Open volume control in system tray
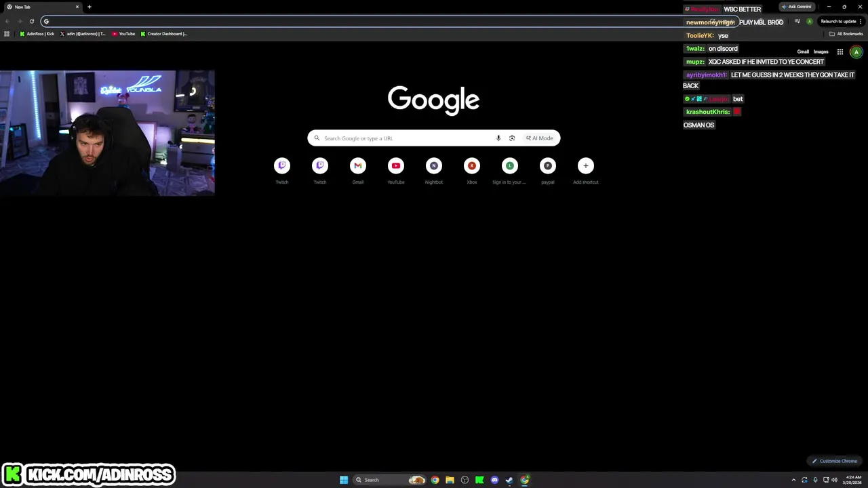 click(x=834, y=480)
